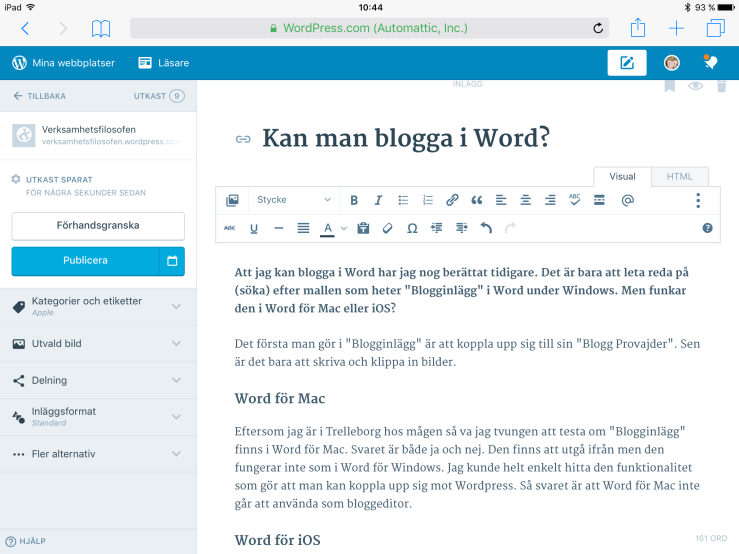The height and width of the screenshot is (554, 739).
Task: Open a new Safari tab plus icon
Action: coord(676,28)
